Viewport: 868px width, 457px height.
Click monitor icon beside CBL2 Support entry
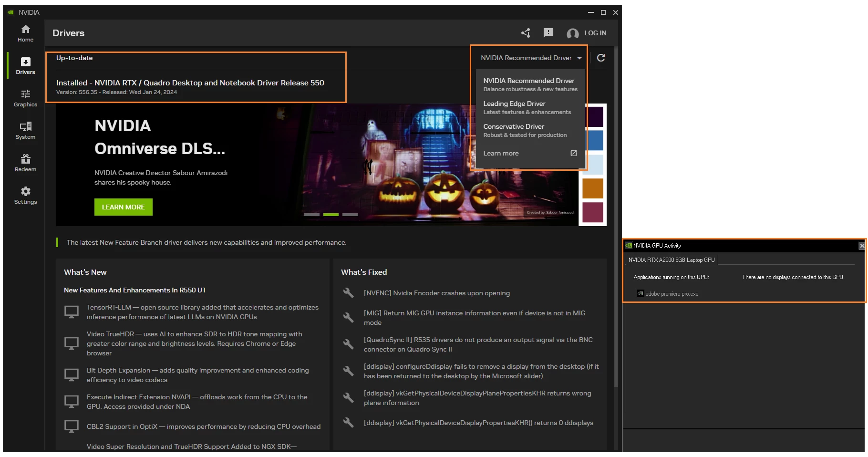(x=72, y=426)
